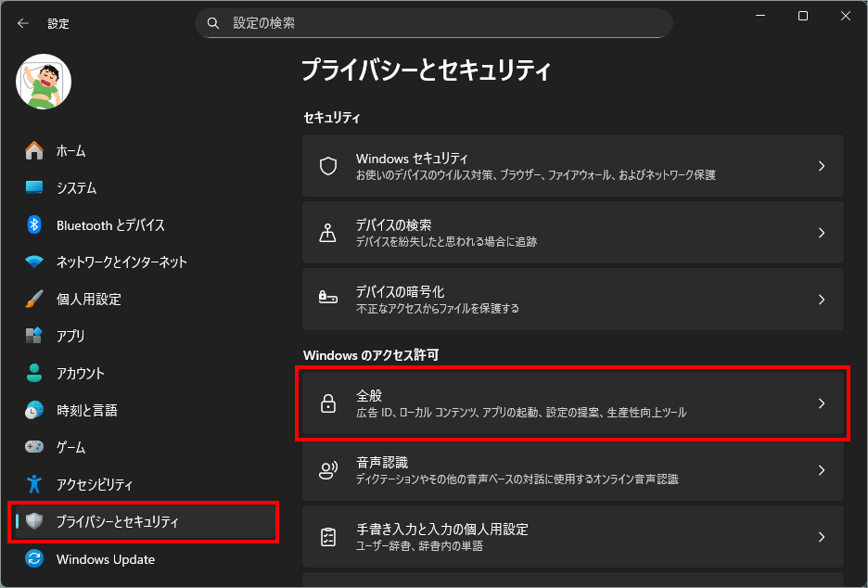The image size is (868, 588).
Task: Click the user profile avatar picture
Action: pos(44,81)
